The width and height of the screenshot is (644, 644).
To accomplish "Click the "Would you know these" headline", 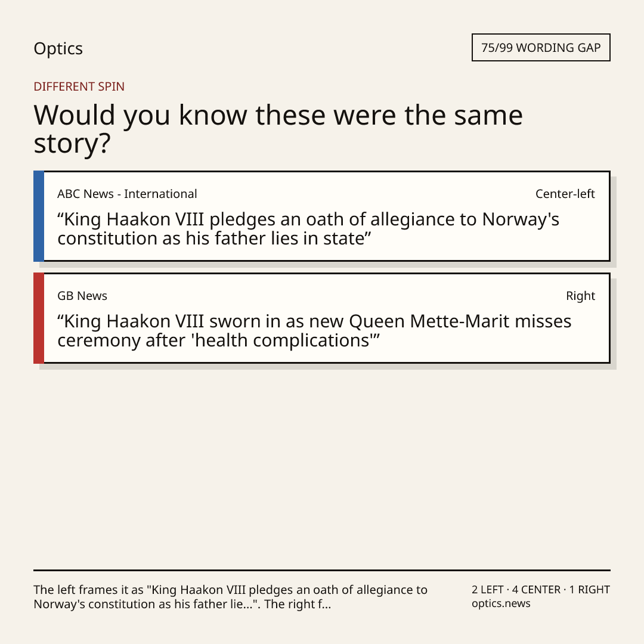I will (x=278, y=129).
